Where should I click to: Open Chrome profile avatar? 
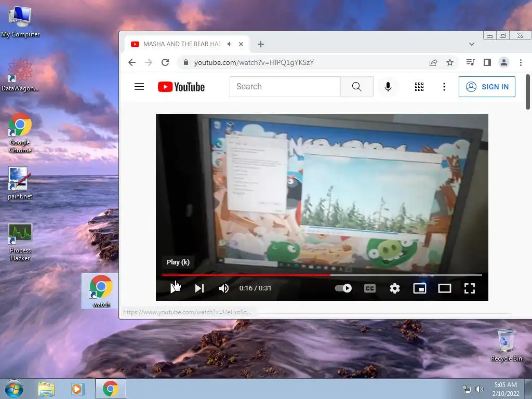click(504, 62)
